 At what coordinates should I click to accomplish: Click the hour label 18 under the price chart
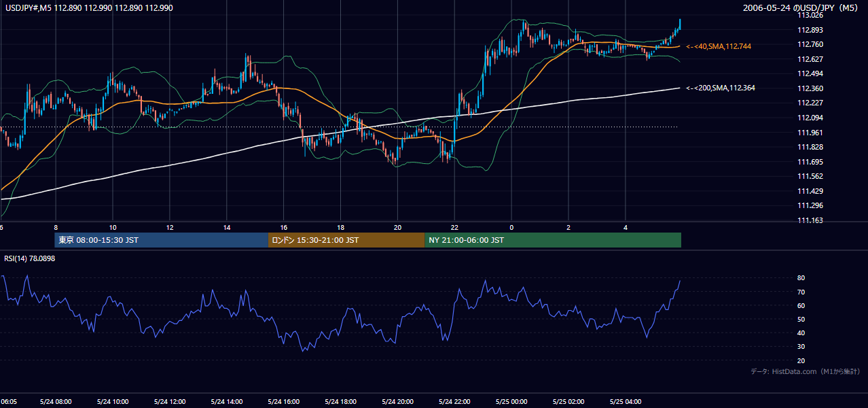(x=341, y=228)
